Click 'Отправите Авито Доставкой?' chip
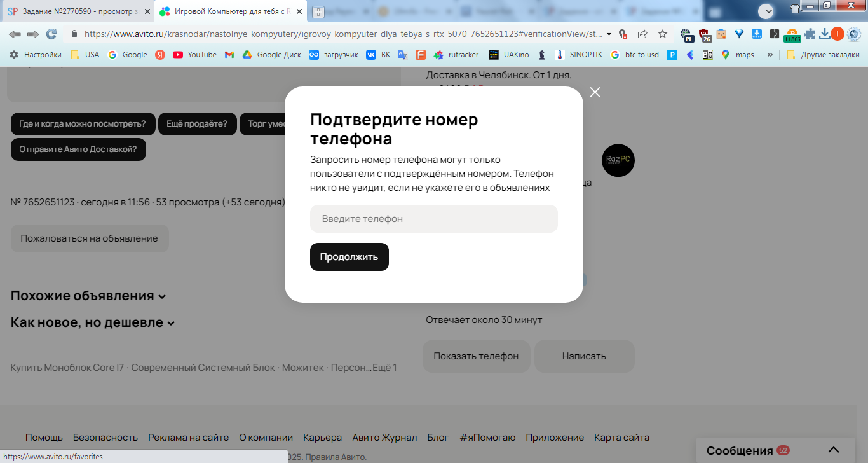868x463 pixels. pos(78,149)
